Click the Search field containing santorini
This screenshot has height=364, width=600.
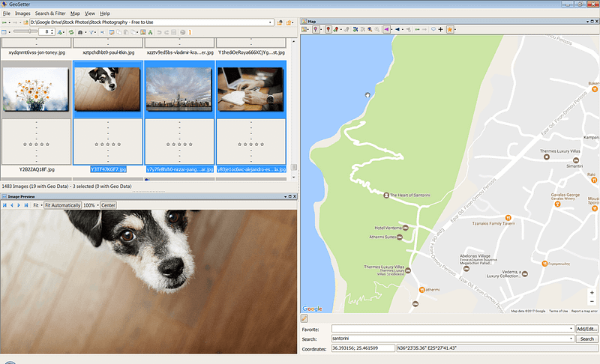click(453, 339)
